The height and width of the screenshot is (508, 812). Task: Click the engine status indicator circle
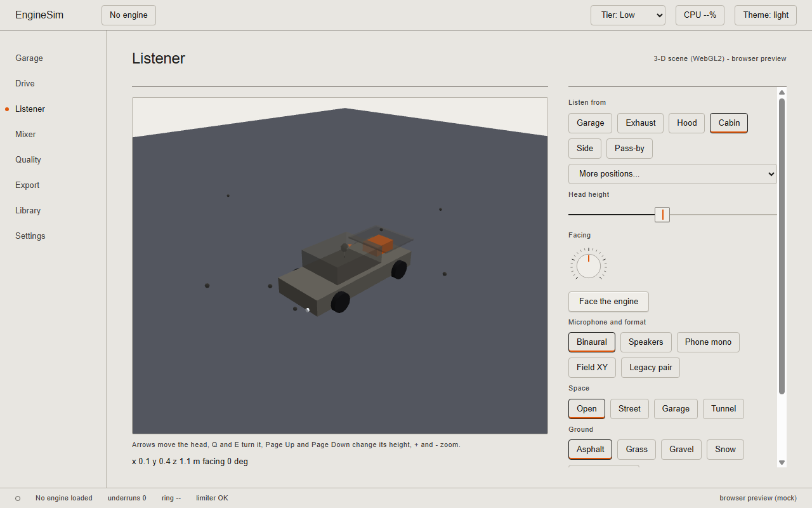18,498
